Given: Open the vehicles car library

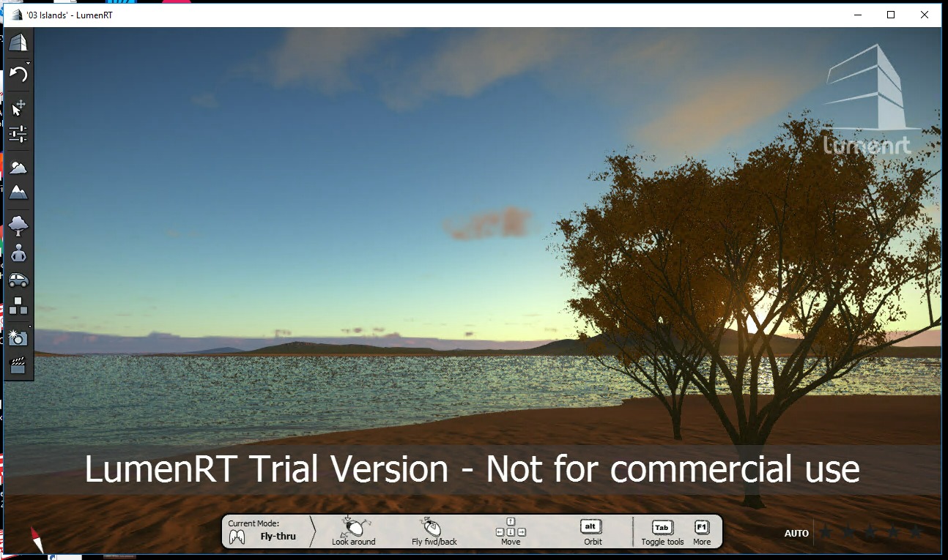Looking at the screenshot, I should click(18, 280).
